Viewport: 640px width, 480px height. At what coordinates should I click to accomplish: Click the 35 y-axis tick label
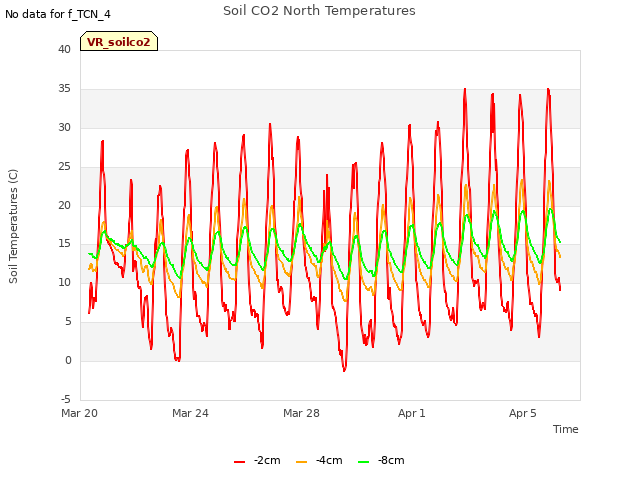pyautogui.click(x=64, y=88)
